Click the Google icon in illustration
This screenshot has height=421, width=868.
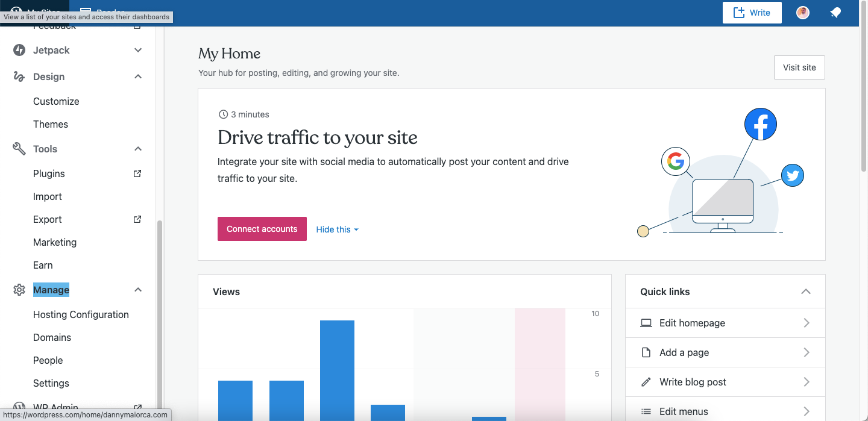(676, 161)
